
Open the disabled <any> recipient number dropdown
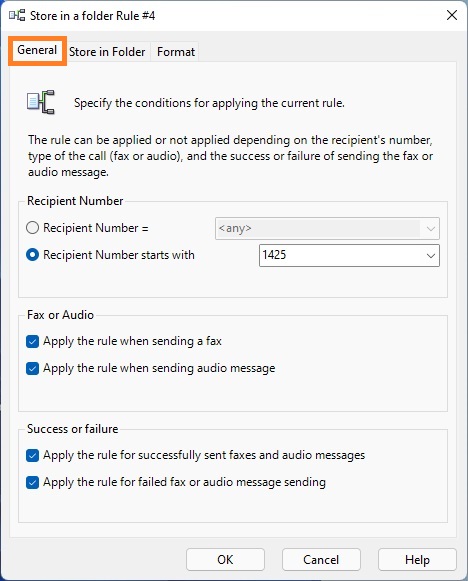430,228
